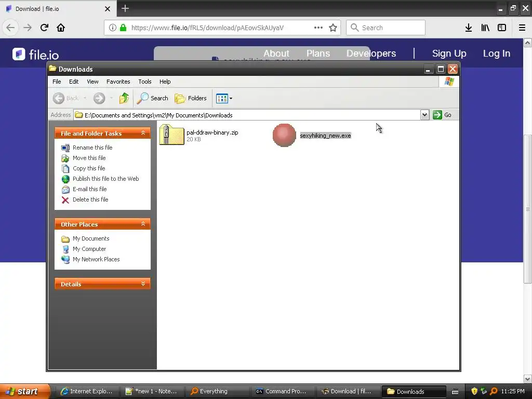Select the sexyhiking_new.exe red ball icon
Image resolution: width=532 pixels, height=399 pixels.
click(284, 135)
